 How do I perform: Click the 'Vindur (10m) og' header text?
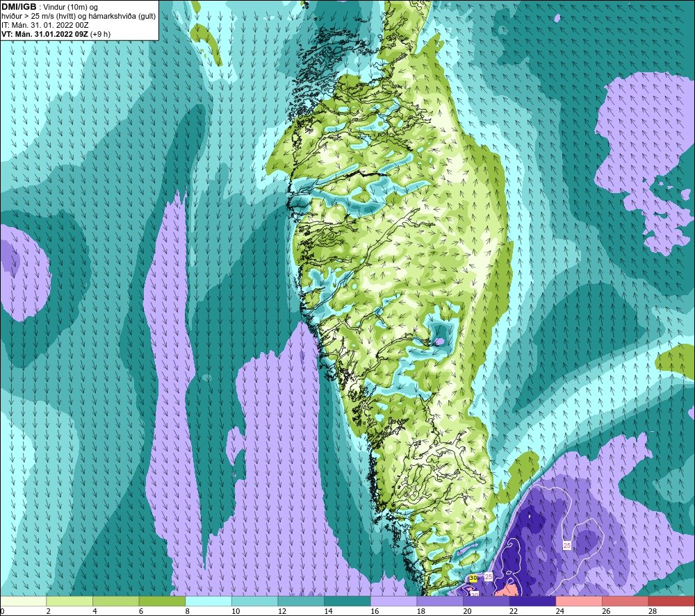point(72,7)
